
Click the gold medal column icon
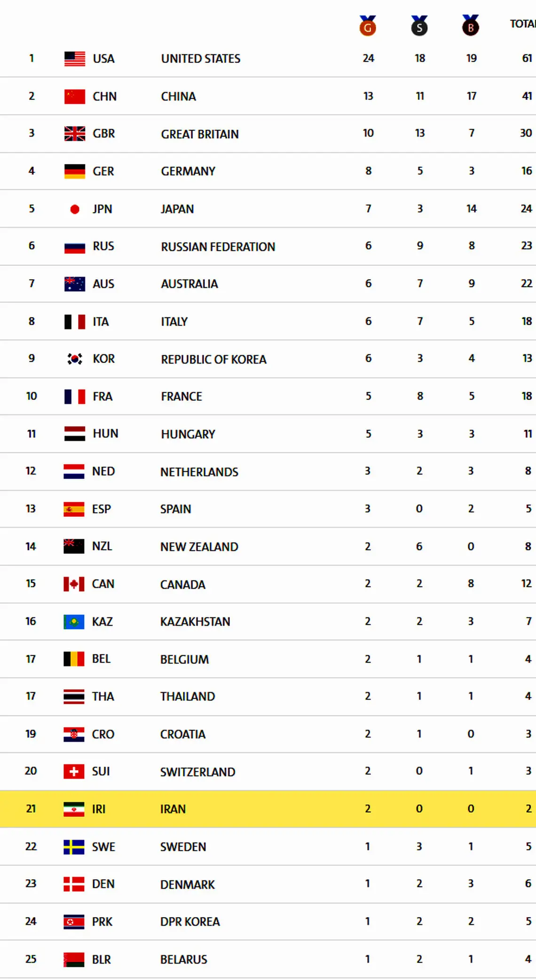point(368,25)
